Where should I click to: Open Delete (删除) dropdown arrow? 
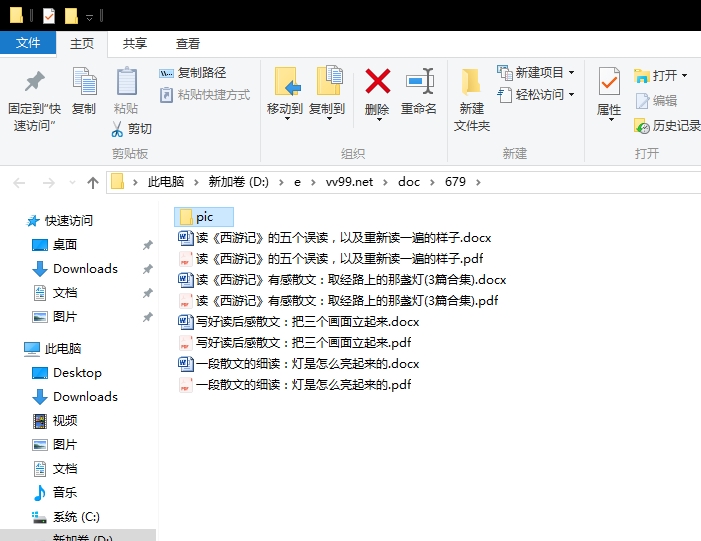click(378, 119)
